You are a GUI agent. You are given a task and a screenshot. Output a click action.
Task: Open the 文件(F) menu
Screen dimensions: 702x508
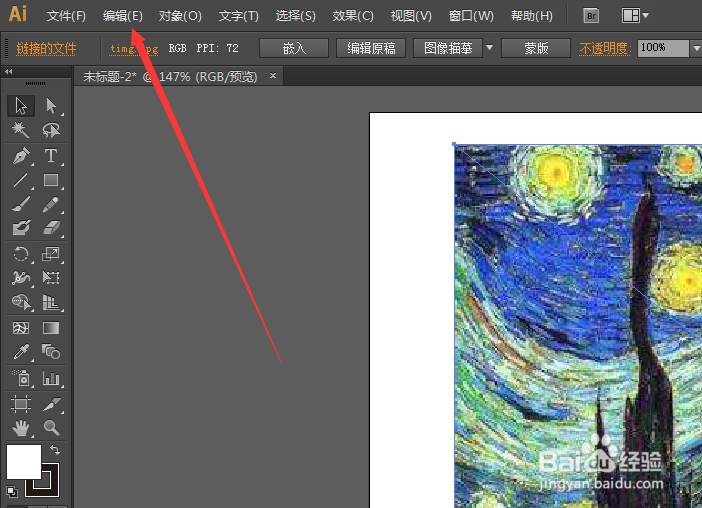click(x=66, y=16)
